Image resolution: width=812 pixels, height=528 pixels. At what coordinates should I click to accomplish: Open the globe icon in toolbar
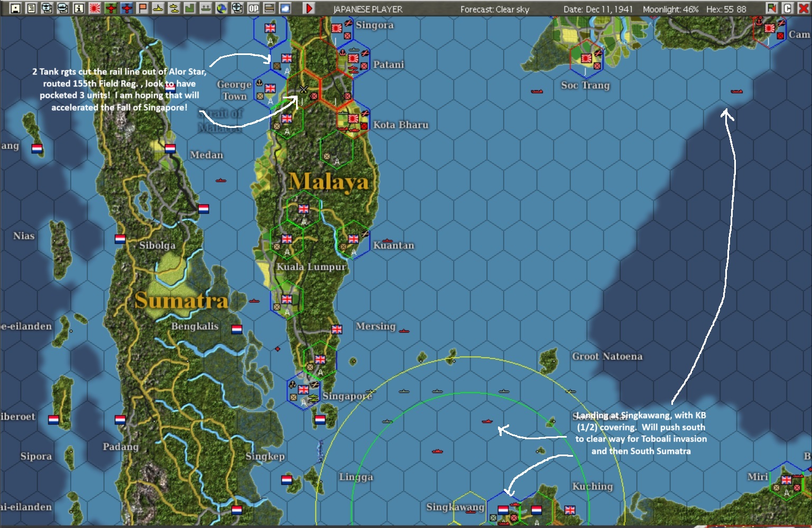coord(222,8)
